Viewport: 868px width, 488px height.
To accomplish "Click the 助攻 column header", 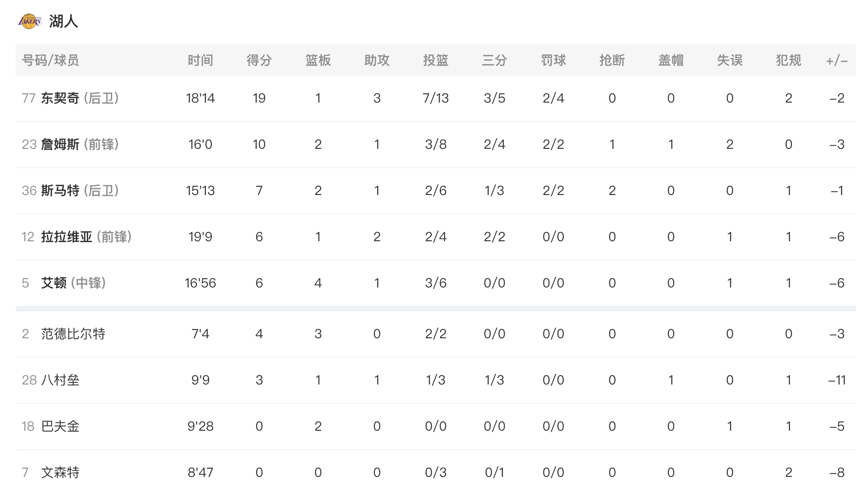I will pos(377,60).
